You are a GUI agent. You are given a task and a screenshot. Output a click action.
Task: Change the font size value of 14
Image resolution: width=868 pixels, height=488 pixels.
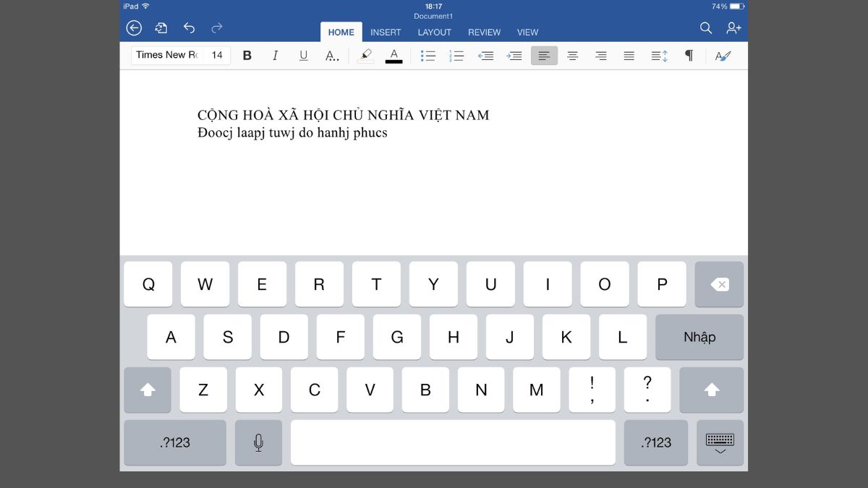(216, 55)
